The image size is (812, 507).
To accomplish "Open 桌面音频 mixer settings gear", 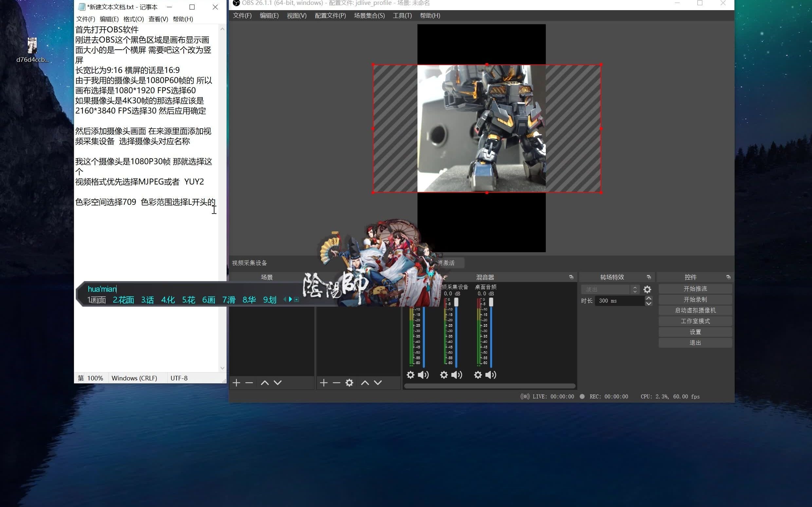I will (x=478, y=375).
